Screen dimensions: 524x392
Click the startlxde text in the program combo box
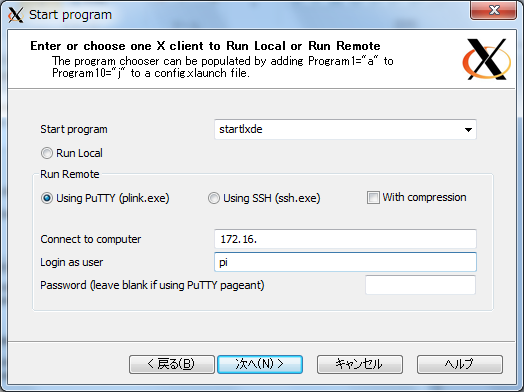[241, 129]
